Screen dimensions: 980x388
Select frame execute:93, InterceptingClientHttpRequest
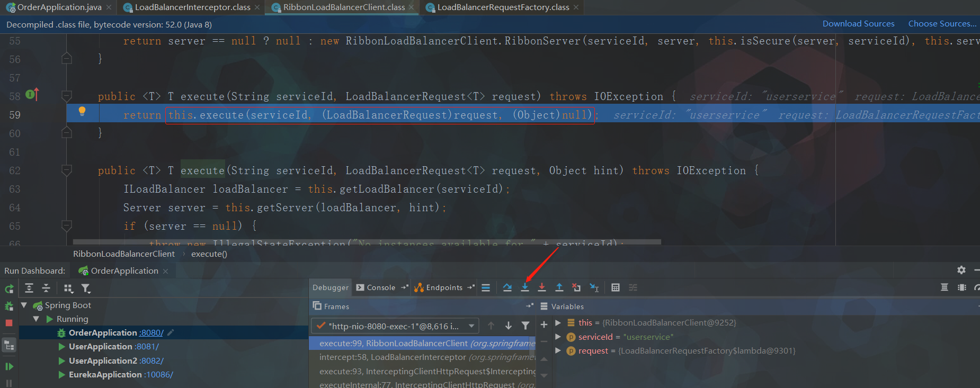pyautogui.click(x=422, y=371)
